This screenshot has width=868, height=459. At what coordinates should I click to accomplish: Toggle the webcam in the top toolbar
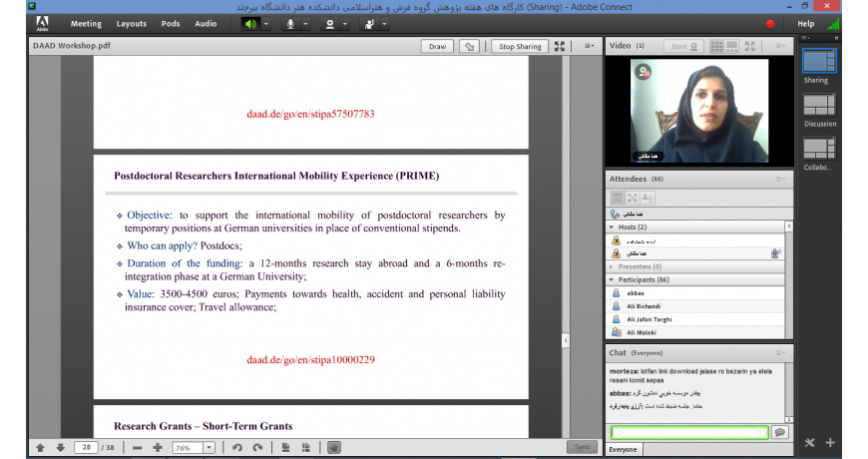pyautogui.click(x=329, y=24)
